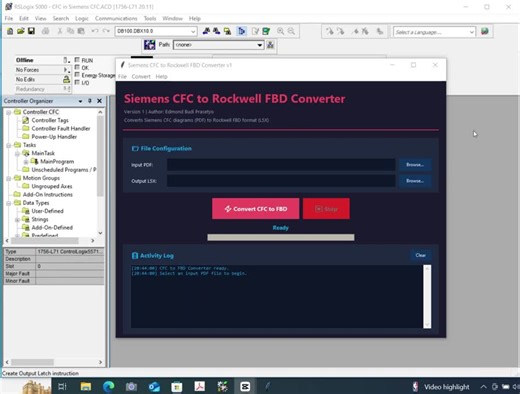Pin the Controller Organizer pane

click(x=90, y=101)
